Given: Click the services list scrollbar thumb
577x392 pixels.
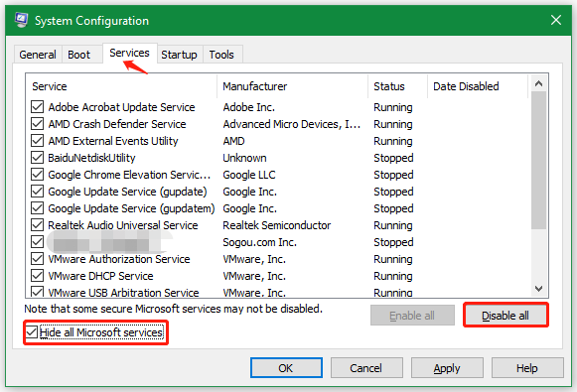Looking at the screenshot, I should (538, 160).
